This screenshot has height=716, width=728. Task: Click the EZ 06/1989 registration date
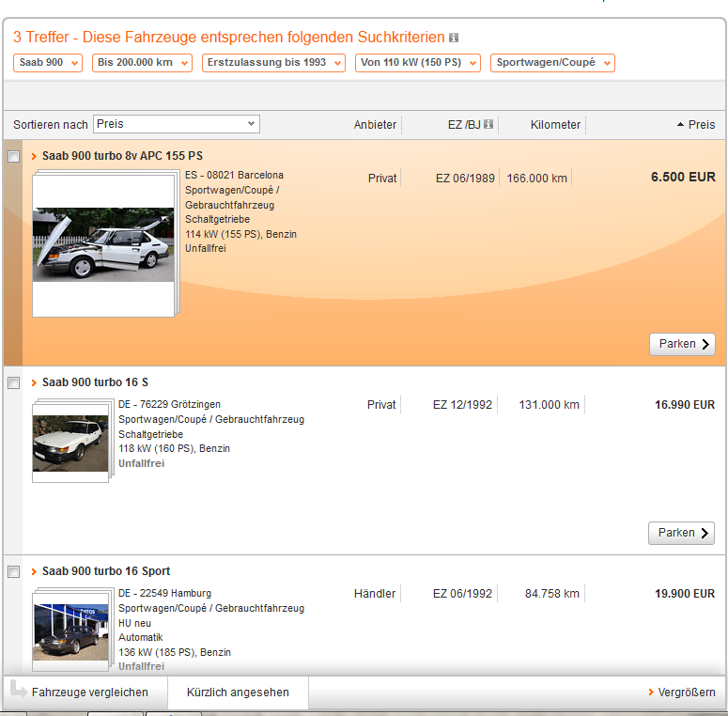click(x=465, y=179)
